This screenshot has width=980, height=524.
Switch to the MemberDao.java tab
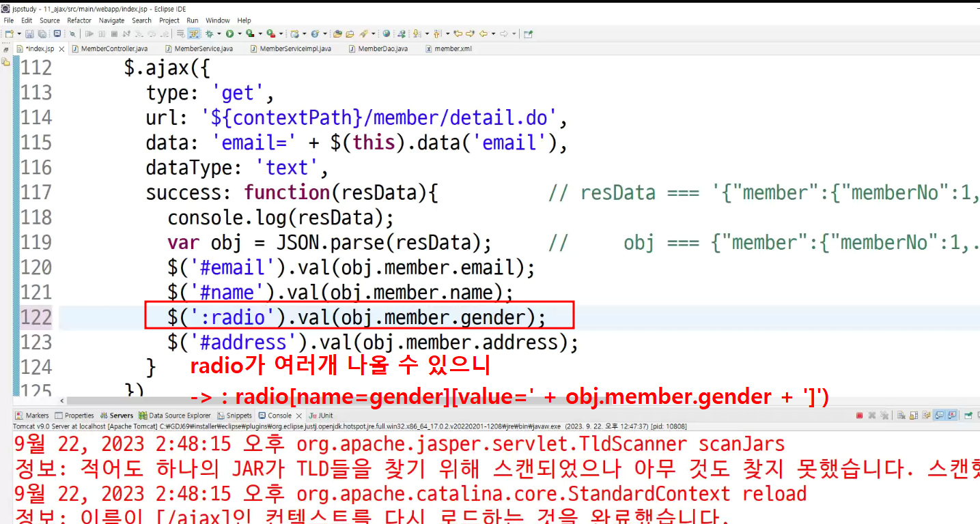tap(378, 48)
